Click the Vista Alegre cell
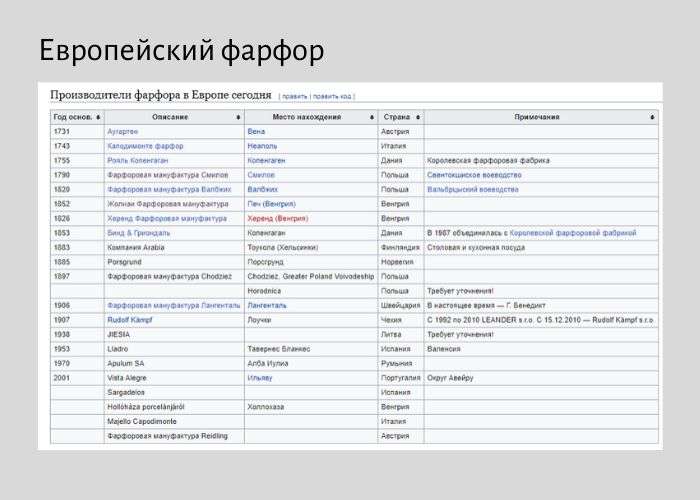700x500 pixels. coord(175,378)
